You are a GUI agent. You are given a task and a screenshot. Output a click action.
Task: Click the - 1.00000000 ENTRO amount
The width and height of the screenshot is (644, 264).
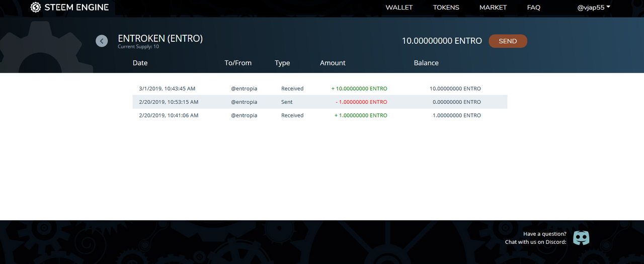[x=361, y=102]
